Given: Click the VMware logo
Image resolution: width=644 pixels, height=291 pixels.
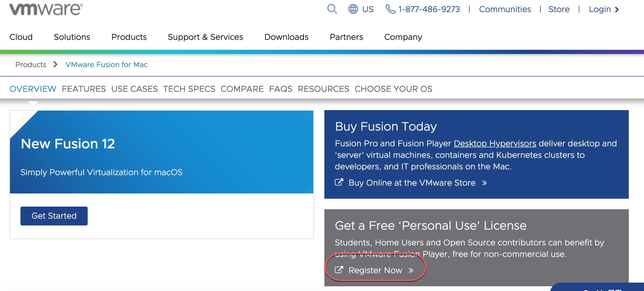Looking at the screenshot, I should click(46, 9).
